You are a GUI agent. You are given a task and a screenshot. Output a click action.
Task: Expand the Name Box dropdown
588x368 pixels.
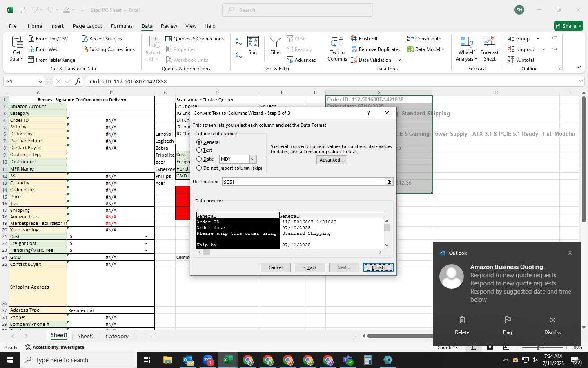coord(40,81)
